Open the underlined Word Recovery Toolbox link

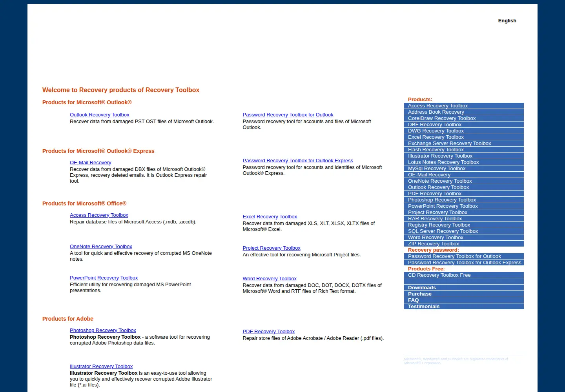(x=270, y=279)
